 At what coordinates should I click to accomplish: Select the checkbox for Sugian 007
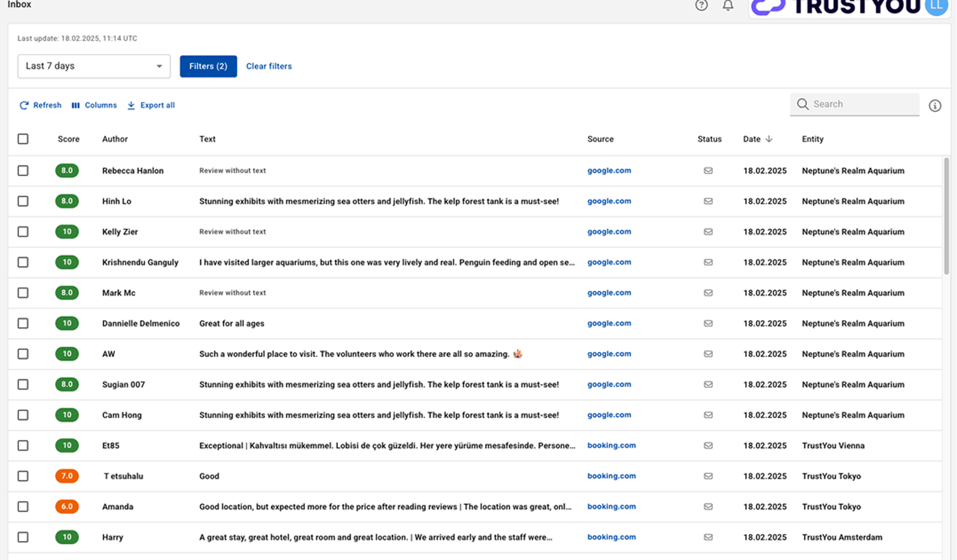pyautogui.click(x=23, y=384)
